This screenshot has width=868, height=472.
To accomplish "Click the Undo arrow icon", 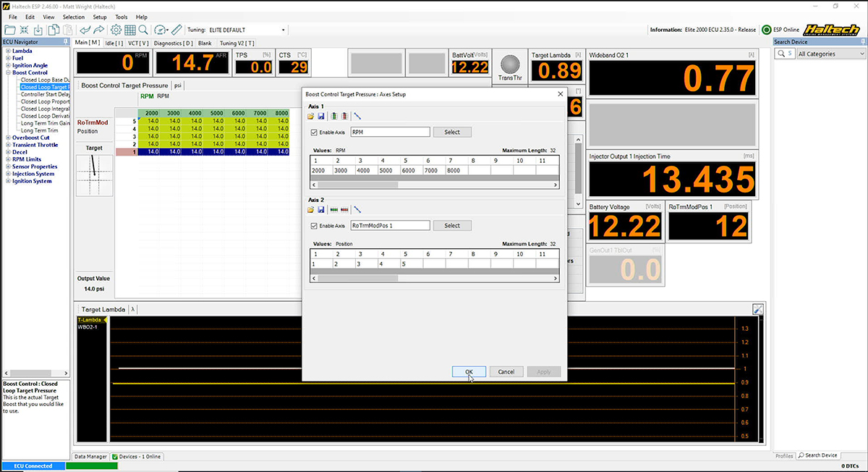I will tap(85, 30).
